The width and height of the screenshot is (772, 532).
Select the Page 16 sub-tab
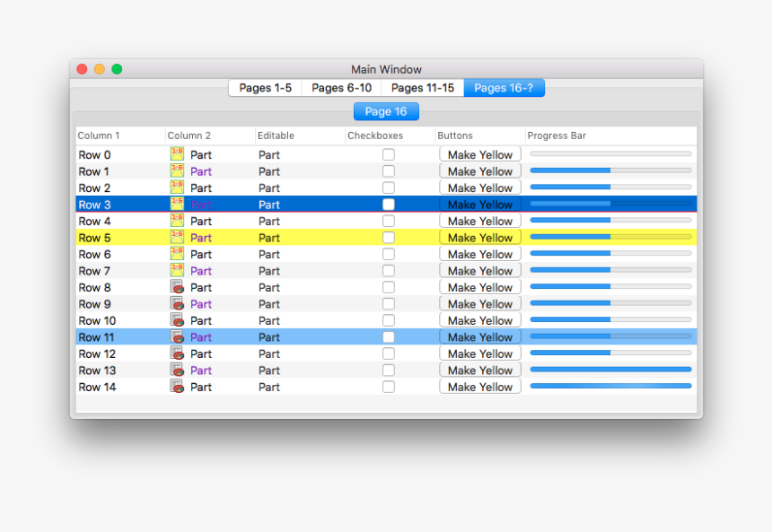(386, 111)
